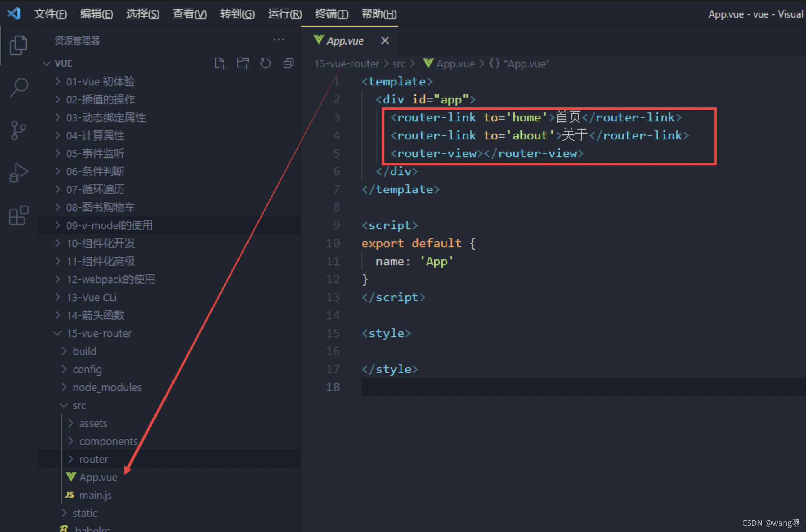Open main.js in the file tree
This screenshot has height=532, width=806.
95,495
